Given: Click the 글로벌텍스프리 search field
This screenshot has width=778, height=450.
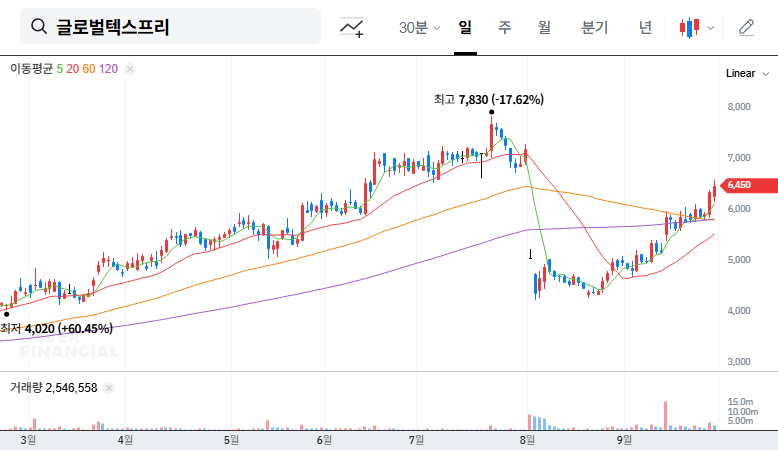Looking at the screenshot, I should pyautogui.click(x=170, y=26).
